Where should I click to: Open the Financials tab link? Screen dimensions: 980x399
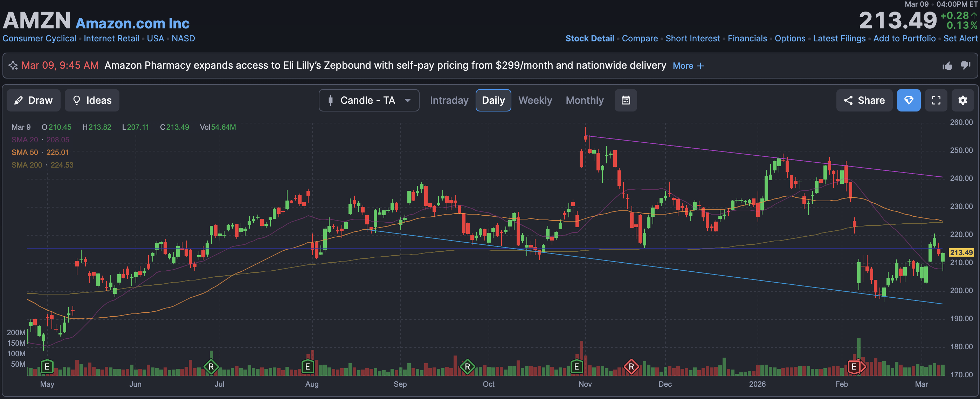(747, 39)
